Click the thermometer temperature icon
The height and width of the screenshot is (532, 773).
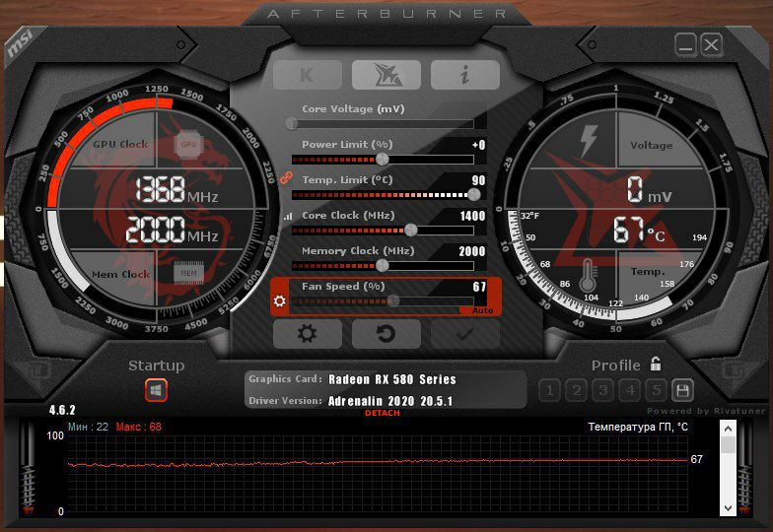[588, 275]
